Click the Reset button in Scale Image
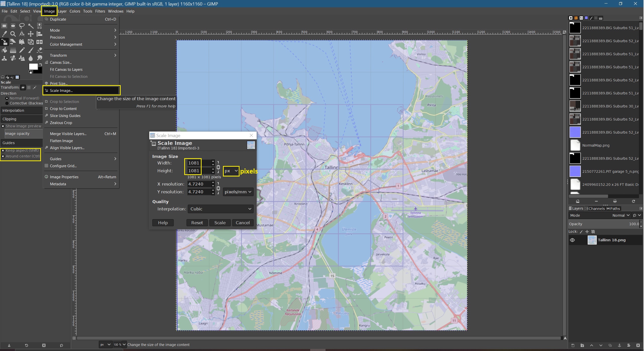This screenshot has width=644, height=351. coord(197,223)
